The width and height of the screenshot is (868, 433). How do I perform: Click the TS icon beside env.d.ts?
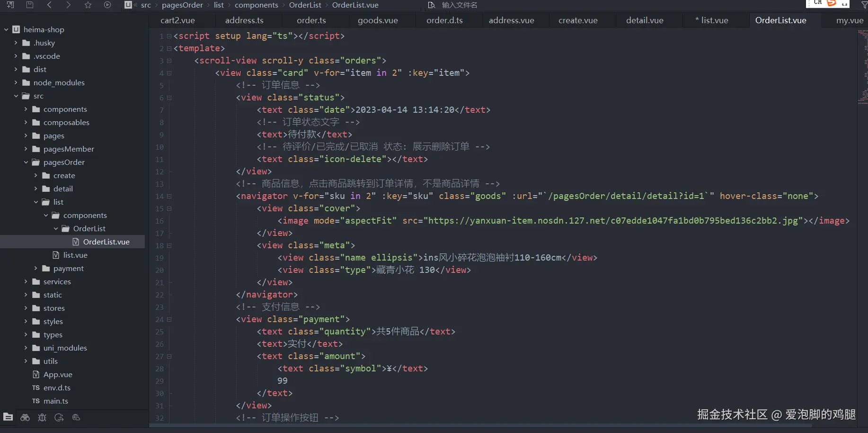point(36,388)
